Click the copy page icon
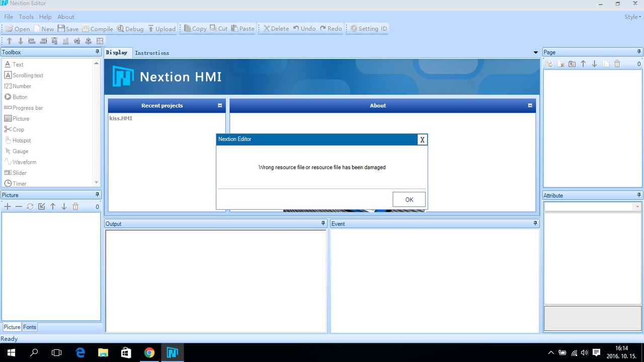Screen dimensions: 644x362 606,64
